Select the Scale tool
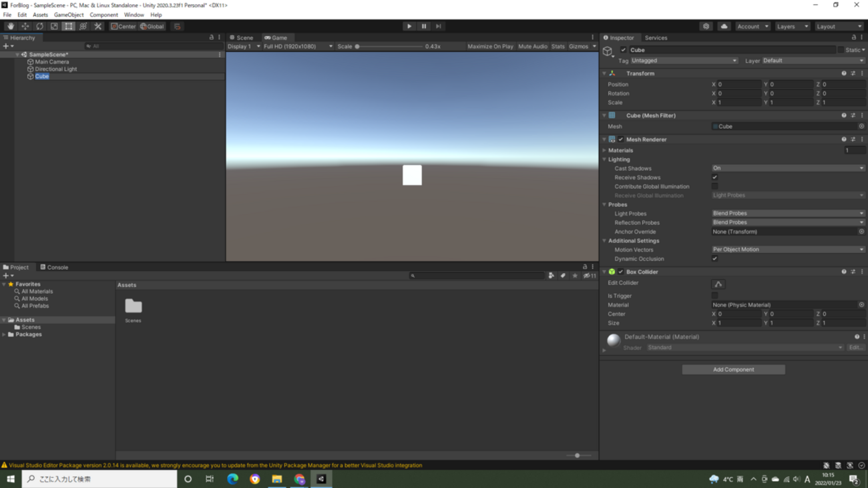The width and height of the screenshot is (868, 488). click(x=54, y=26)
